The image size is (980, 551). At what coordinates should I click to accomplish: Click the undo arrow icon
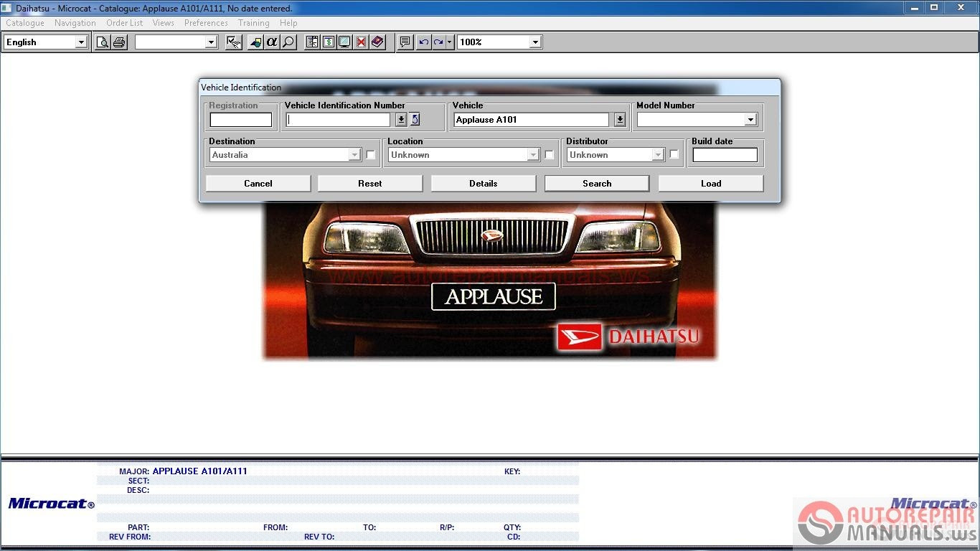pyautogui.click(x=424, y=42)
